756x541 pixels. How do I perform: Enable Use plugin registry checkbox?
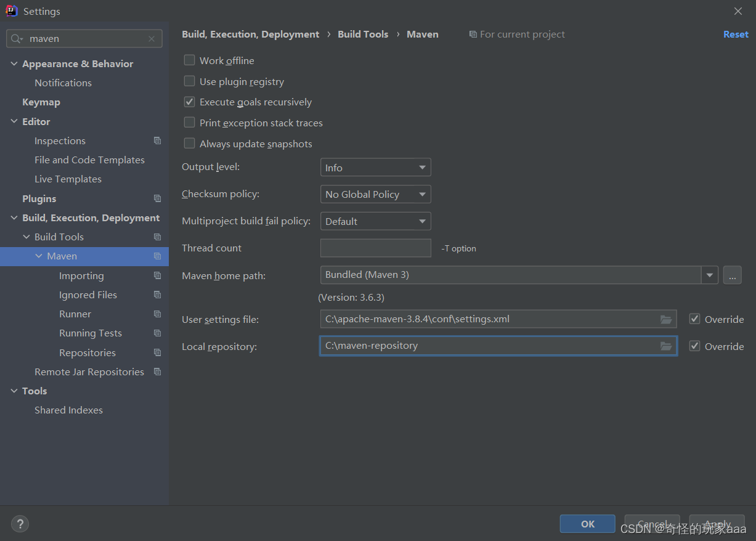pyautogui.click(x=190, y=81)
